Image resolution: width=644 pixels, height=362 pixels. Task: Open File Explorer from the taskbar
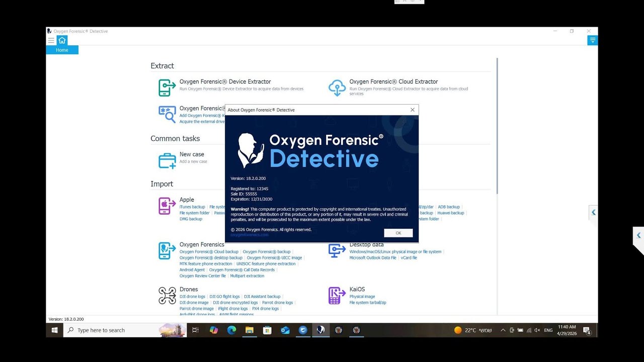249,330
